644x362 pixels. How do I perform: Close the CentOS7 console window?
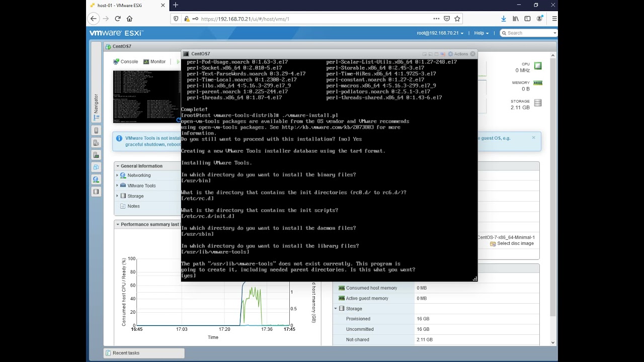click(472, 54)
